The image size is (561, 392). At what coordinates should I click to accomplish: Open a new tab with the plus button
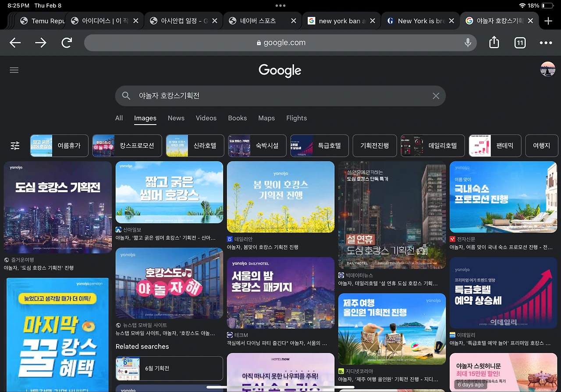pos(548,21)
